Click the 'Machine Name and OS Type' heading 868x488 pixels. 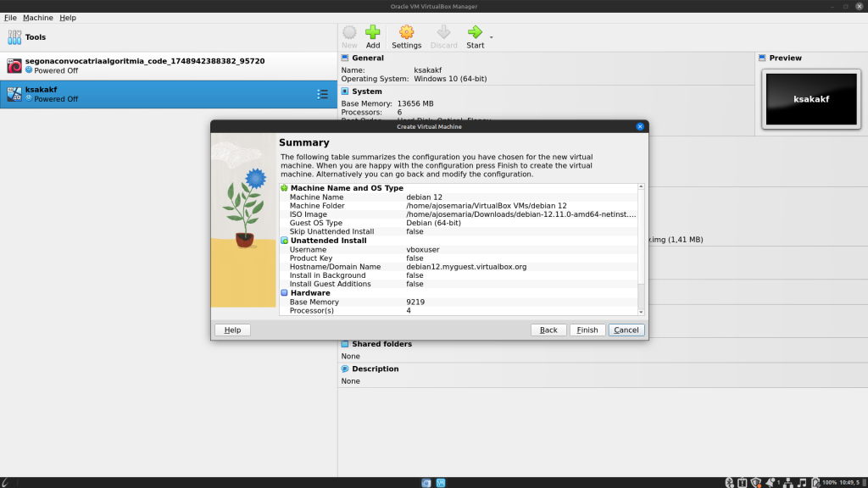[347, 188]
